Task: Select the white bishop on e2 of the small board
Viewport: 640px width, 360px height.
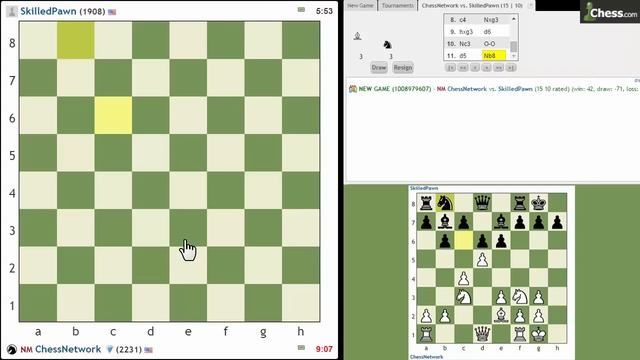Action: [x=501, y=316]
